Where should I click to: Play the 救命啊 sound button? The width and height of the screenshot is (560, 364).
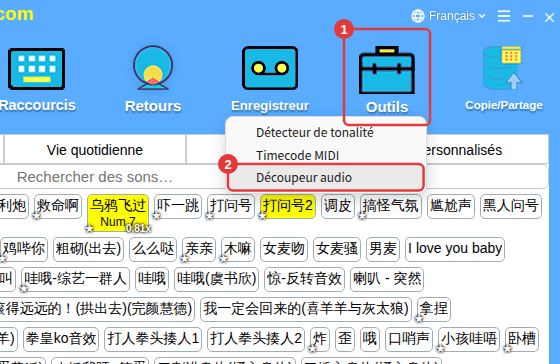[x=58, y=206]
